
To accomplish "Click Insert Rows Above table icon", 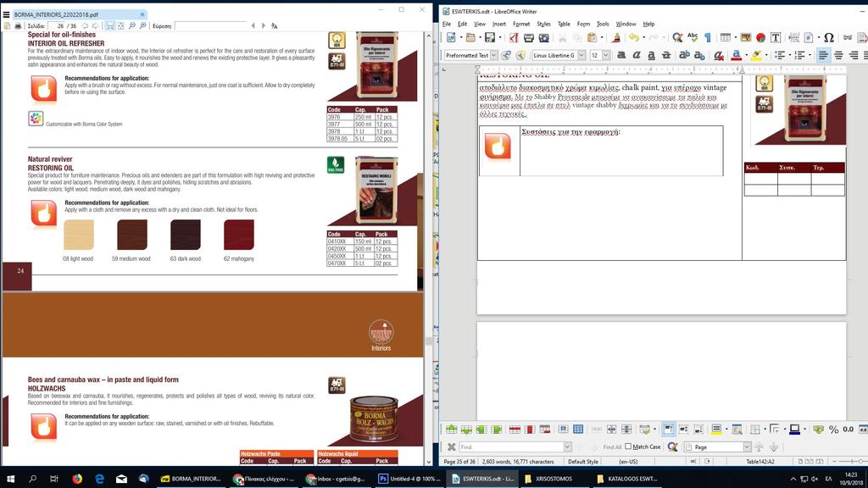I will click(452, 430).
